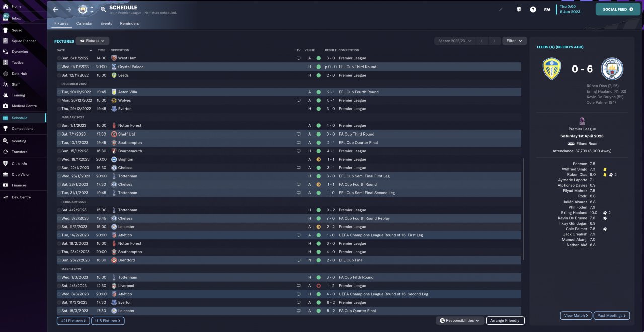Click the Manchester City club badge in header
Screen dimensions: 644x332
pos(83,10)
